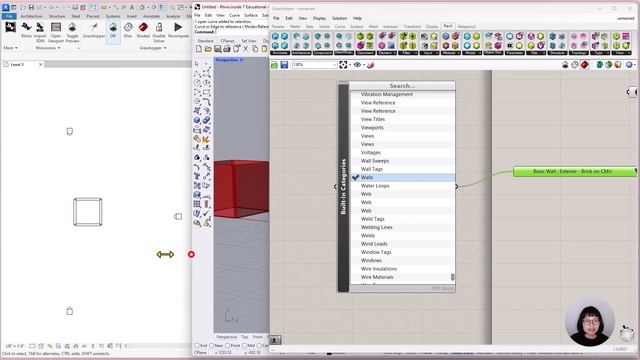This screenshot has height=360, width=640.
Task: Click Disable Solver button
Action: (159, 32)
